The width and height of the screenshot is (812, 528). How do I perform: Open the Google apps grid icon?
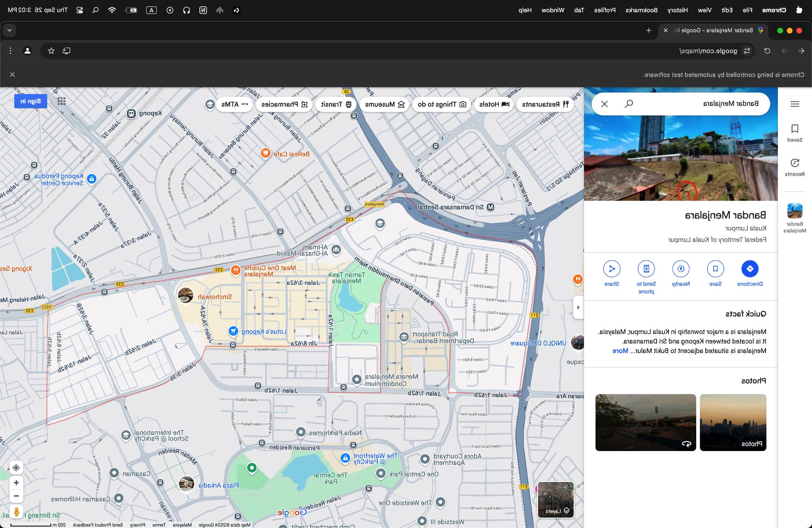[x=61, y=101]
